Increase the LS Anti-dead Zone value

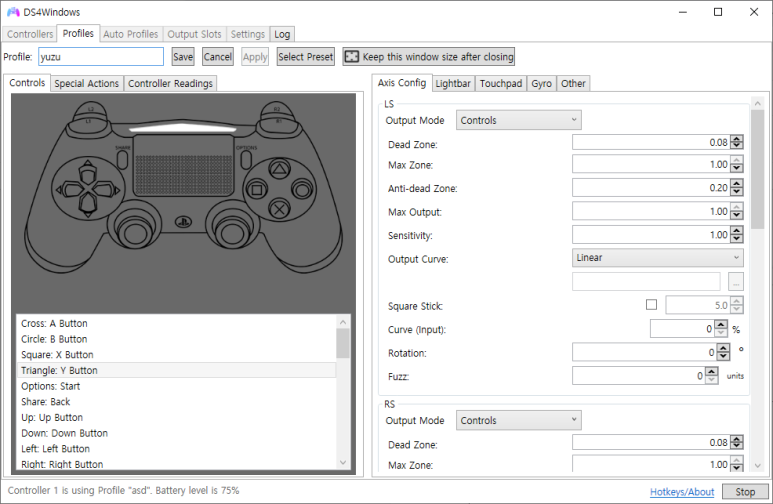tap(737, 184)
